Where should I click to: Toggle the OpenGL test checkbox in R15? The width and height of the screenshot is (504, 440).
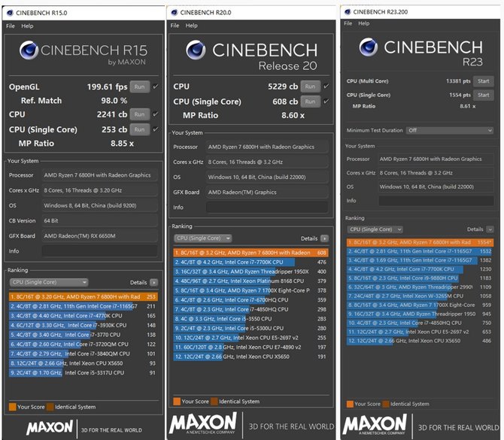point(156,86)
